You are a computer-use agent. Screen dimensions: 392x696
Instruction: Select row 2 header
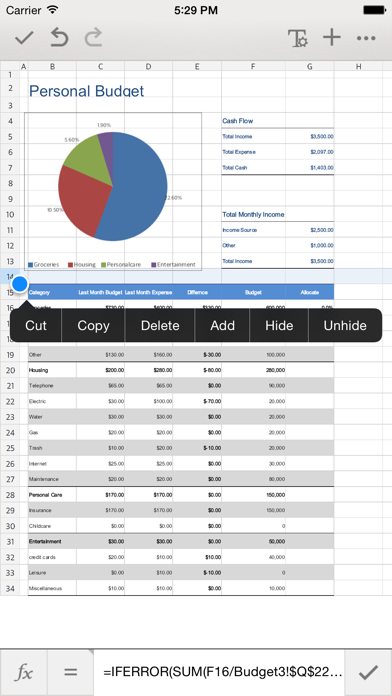(x=10, y=88)
